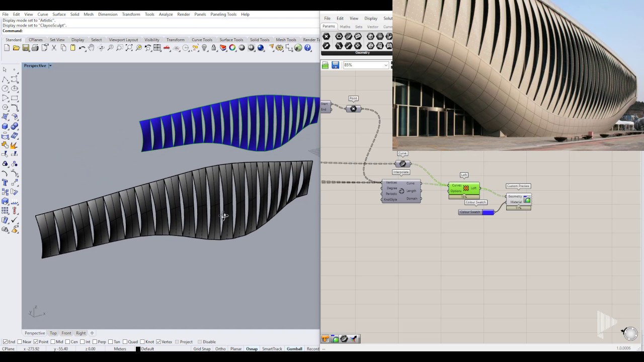
Task: Click the Undo arrow icon
Action: [82, 48]
